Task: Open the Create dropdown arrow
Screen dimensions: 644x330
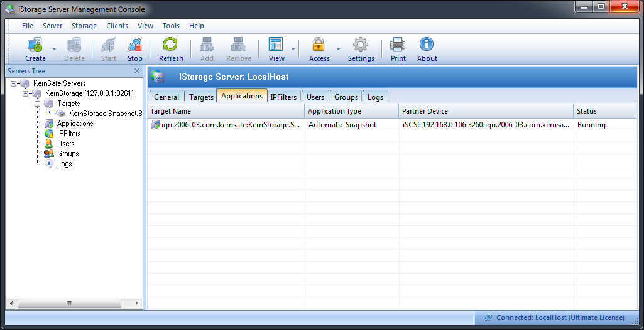Action: (x=54, y=49)
